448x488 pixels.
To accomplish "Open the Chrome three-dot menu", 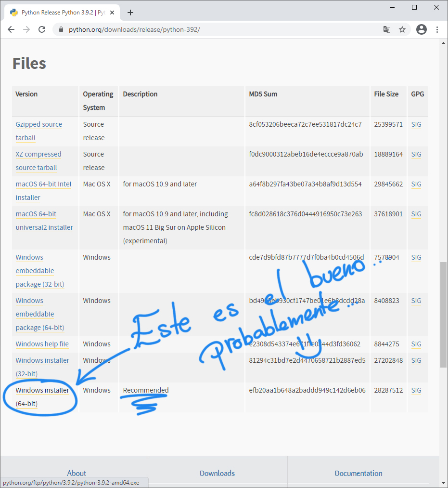I will (437, 29).
